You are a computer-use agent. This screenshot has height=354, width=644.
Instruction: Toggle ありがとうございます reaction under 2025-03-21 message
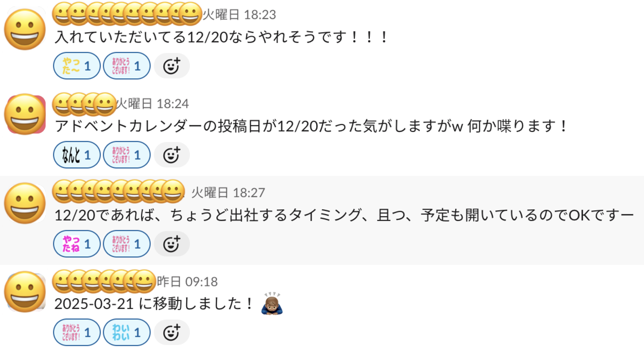77,333
